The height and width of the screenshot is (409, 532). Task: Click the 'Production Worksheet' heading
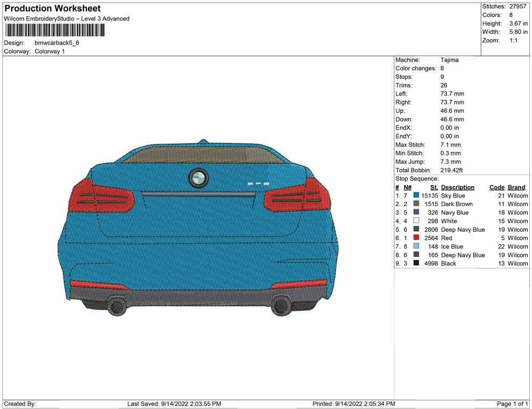click(53, 9)
